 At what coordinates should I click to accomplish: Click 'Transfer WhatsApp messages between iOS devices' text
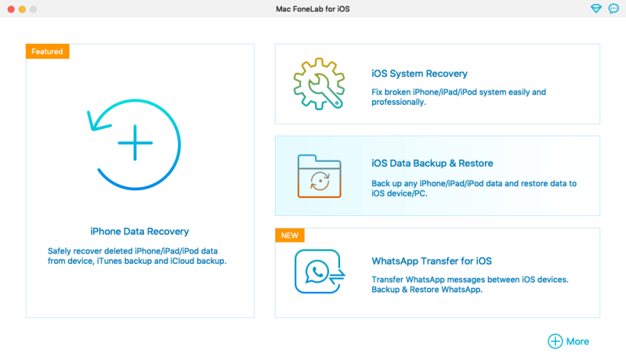(470, 279)
